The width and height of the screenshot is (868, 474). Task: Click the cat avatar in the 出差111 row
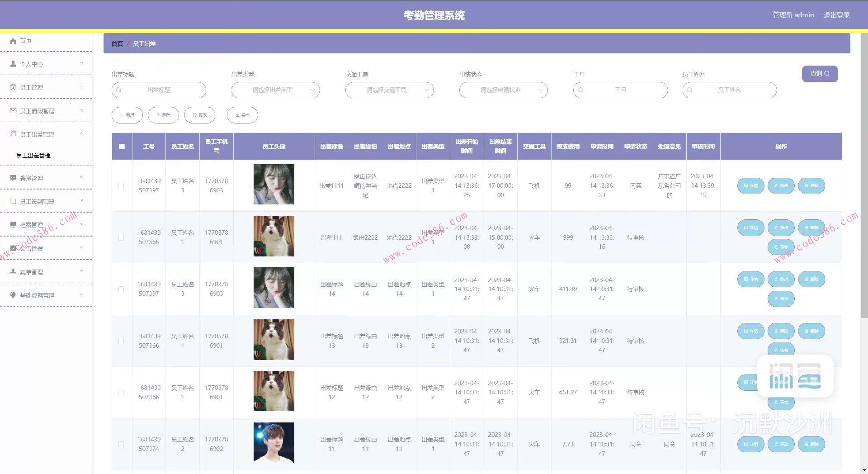274,236
